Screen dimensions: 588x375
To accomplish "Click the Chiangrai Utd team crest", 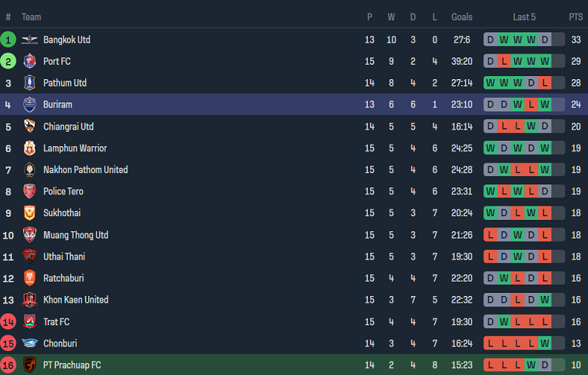I will [29, 127].
